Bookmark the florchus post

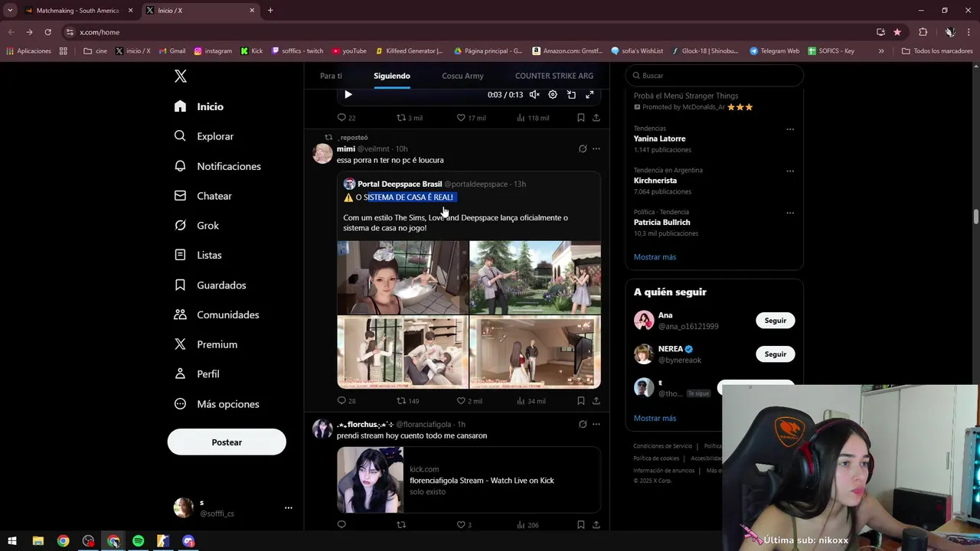point(581,525)
